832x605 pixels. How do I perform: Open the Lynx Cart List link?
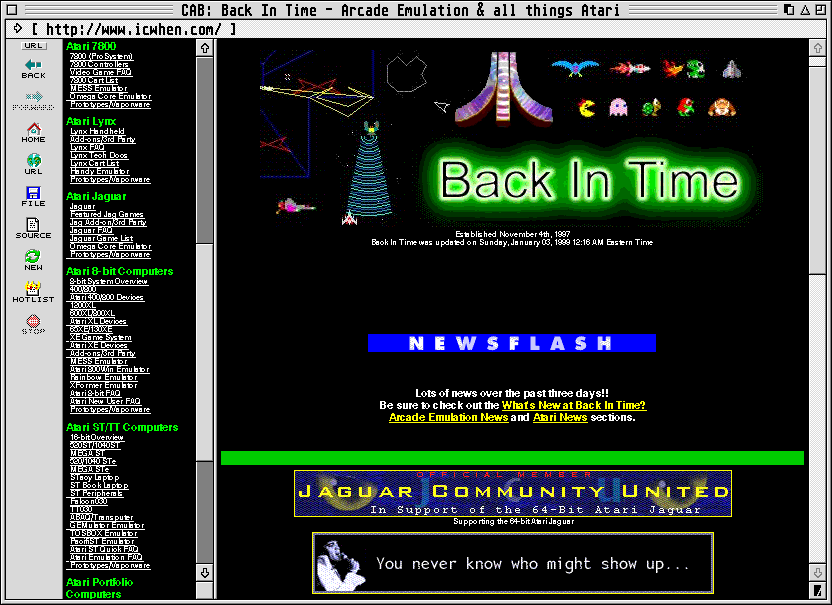(x=95, y=163)
